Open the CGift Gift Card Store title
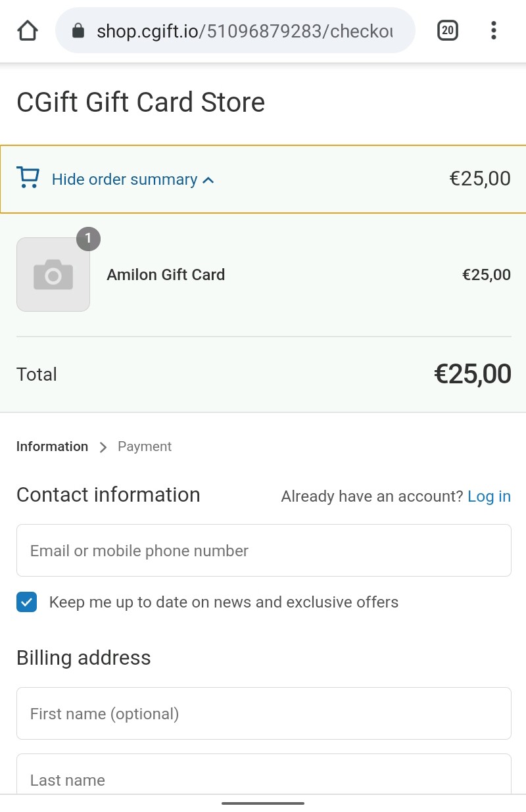Screen dimensions: 526x812 [140, 103]
